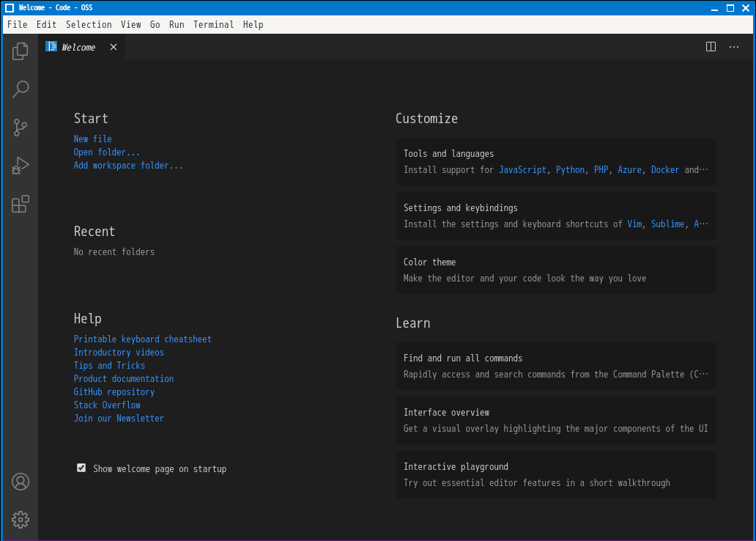Click the Customize section heading
The width and height of the screenshot is (756, 541).
point(426,119)
